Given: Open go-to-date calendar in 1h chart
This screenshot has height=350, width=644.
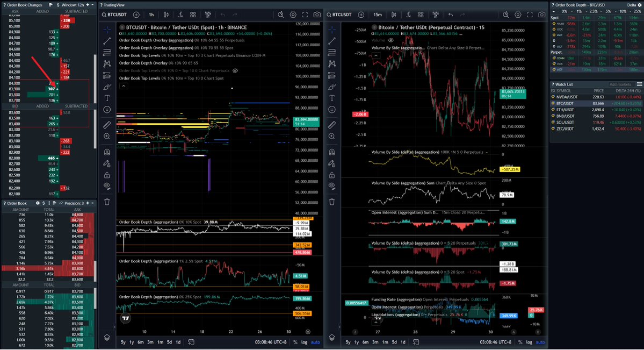Looking at the screenshot, I should point(191,342).
